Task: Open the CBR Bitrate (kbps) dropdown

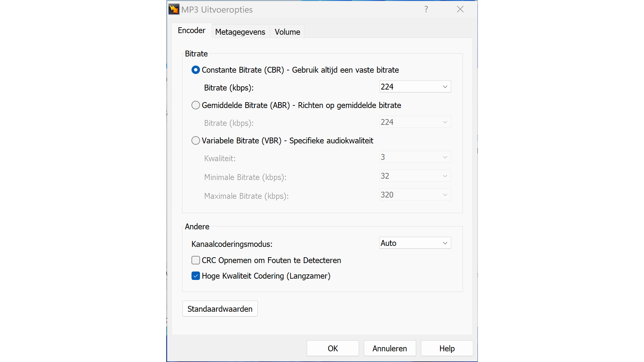Action: coord(415,87)
